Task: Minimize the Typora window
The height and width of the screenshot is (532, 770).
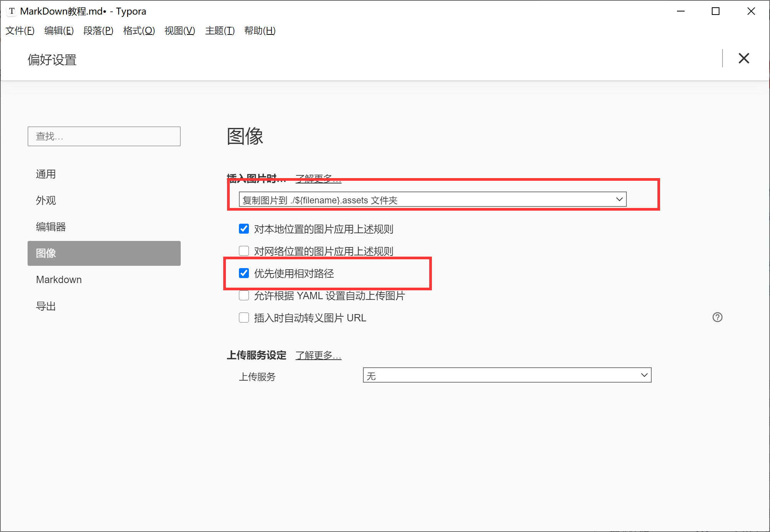Action: (681, 11)
